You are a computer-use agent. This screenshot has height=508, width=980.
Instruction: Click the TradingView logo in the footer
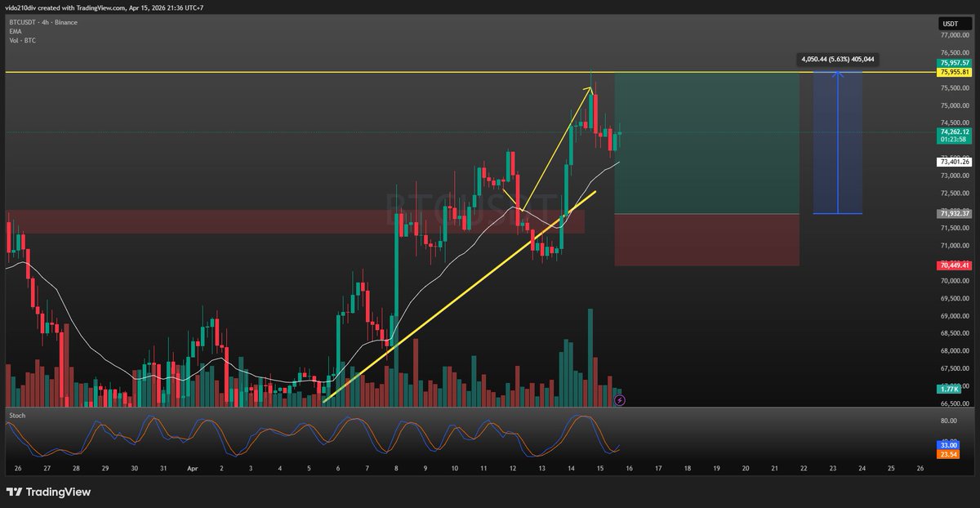coord(47,492)
